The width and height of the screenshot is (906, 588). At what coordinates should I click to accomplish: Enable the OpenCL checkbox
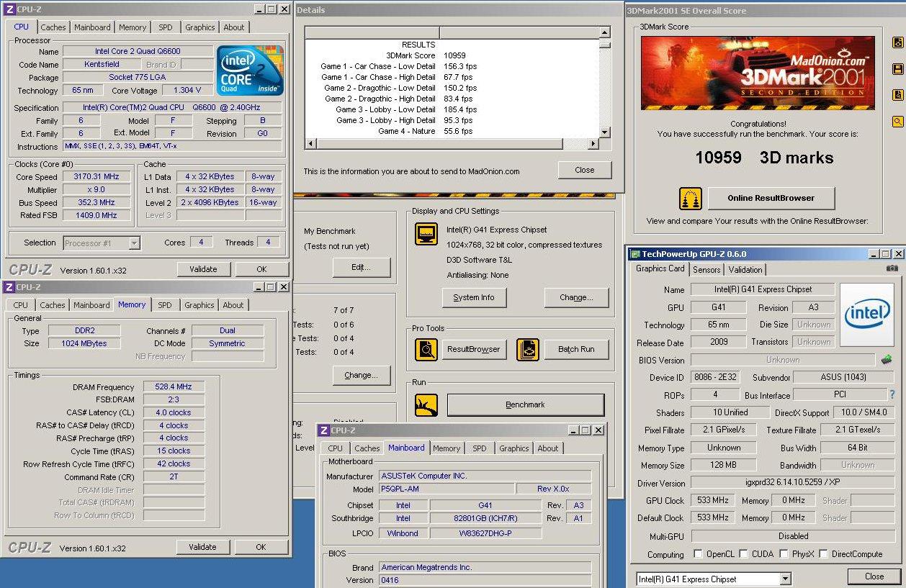point(697,554)
